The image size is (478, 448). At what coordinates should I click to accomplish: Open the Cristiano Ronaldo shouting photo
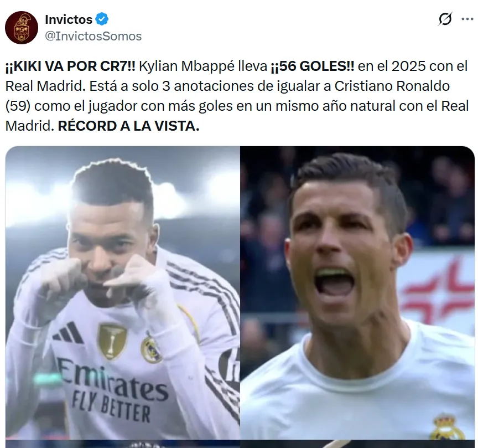click(x=357, y=292)
